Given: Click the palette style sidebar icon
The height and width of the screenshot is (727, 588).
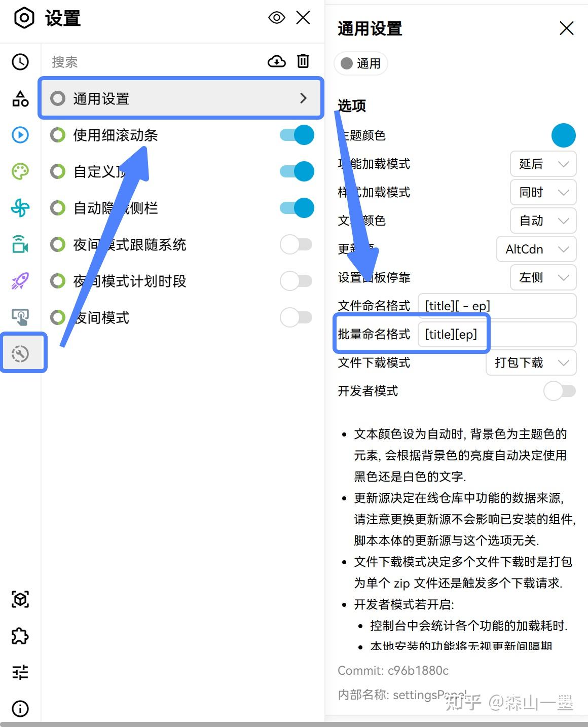Looking at the screenshot, I should (20, 171).
